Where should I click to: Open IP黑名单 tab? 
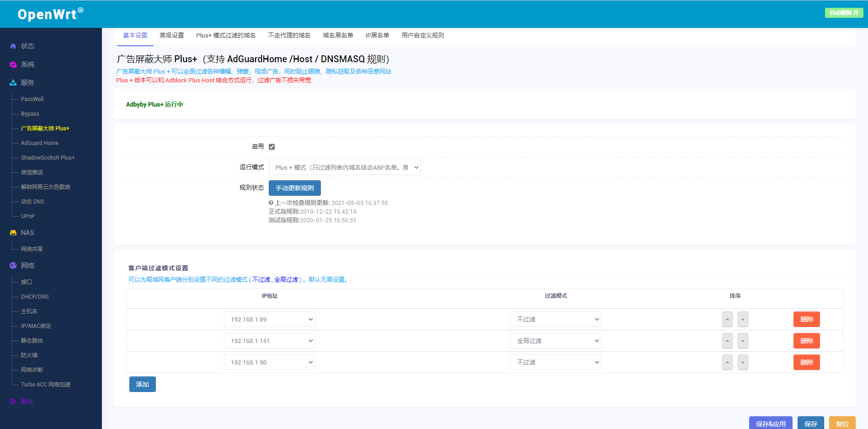click(x=378, y=36)
